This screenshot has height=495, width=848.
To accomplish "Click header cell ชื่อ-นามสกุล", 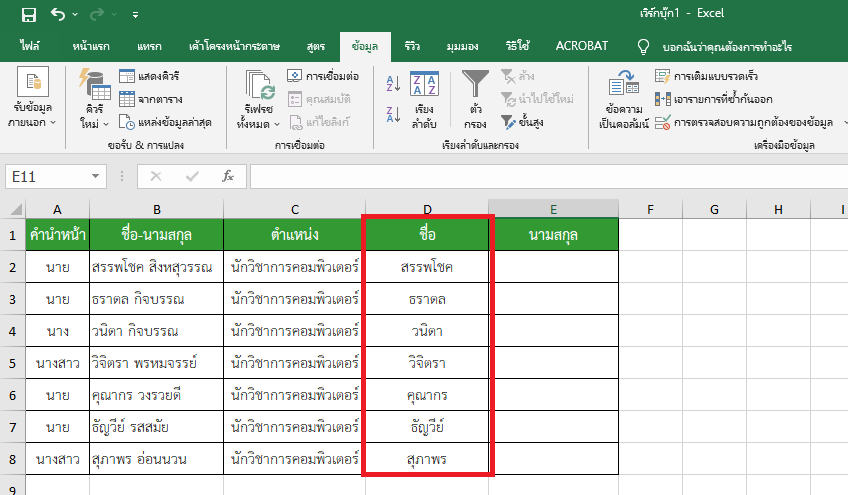I will (156, 235).
